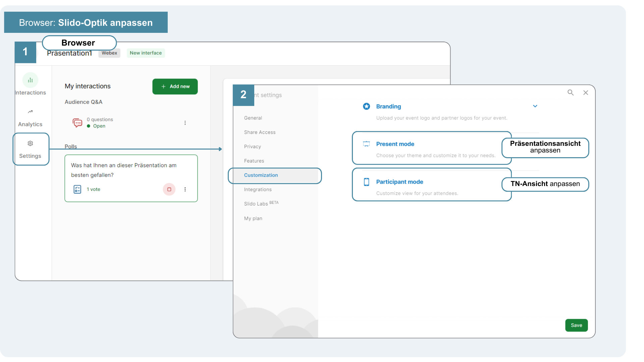Click the New interface badge

point(146,53)
